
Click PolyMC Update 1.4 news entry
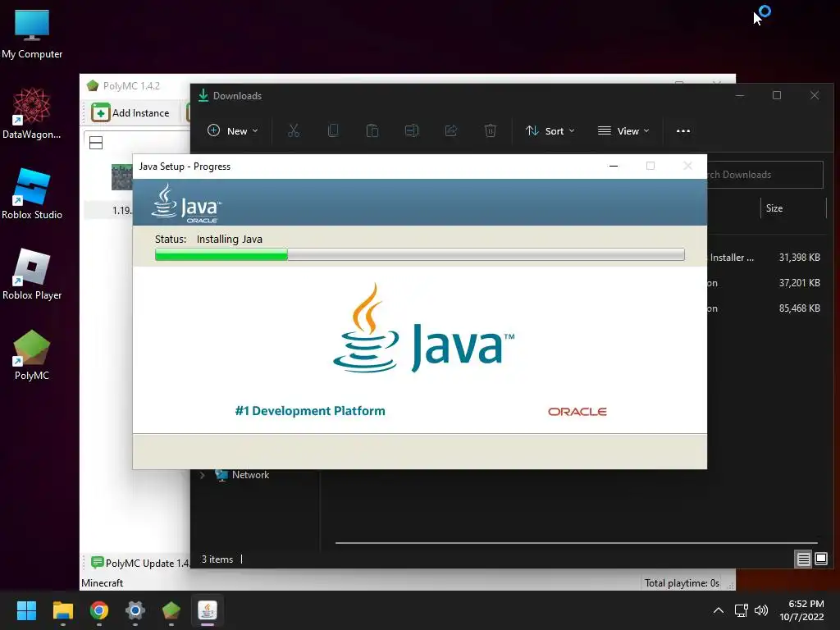point(141,563)
